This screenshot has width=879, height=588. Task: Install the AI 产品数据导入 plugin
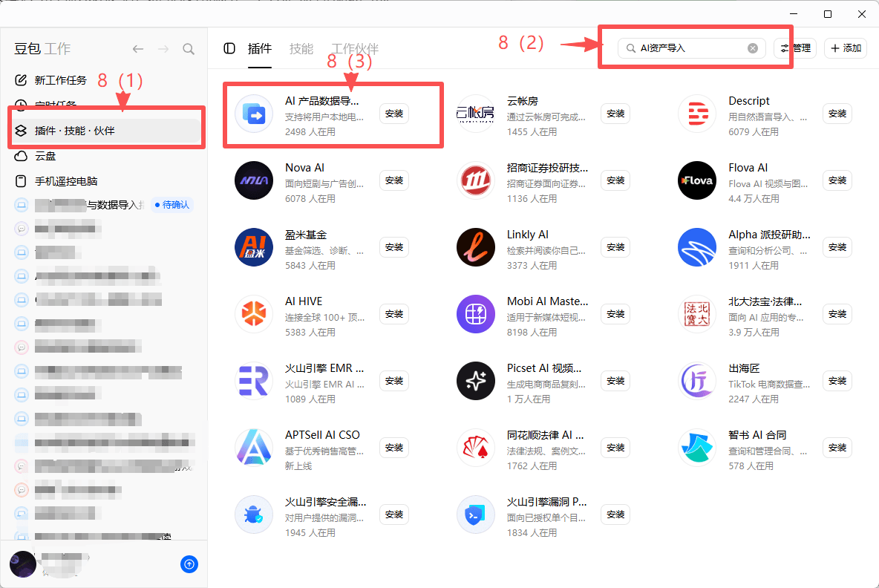394,114
